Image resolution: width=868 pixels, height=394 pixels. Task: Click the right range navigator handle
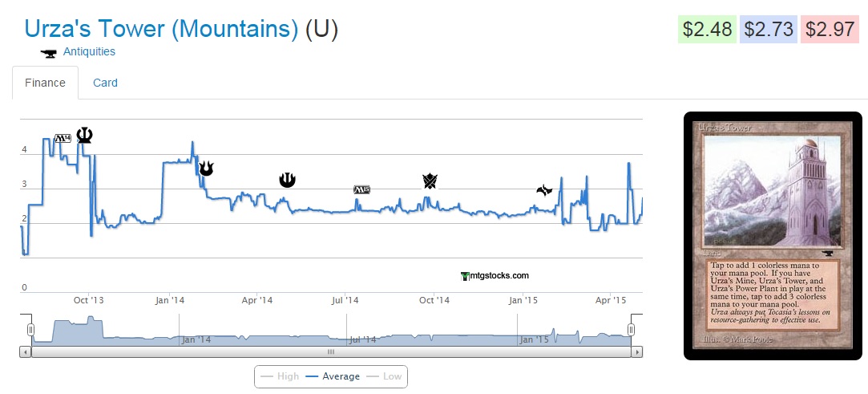tap(631, 330)
